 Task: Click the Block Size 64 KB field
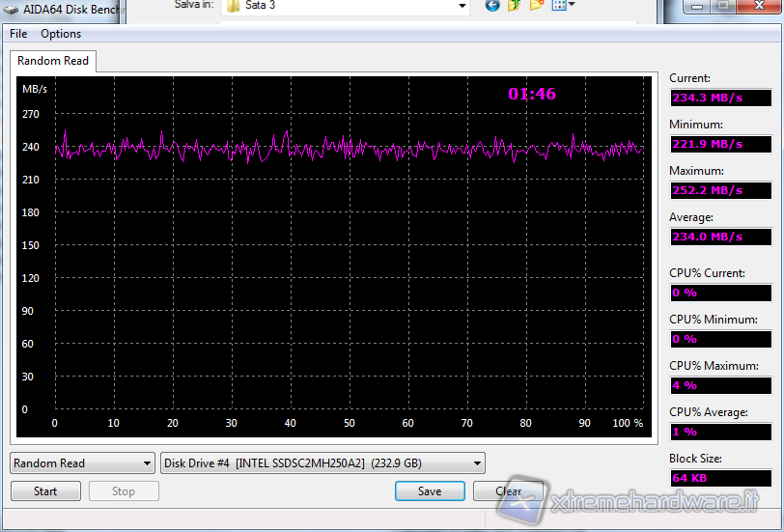pos(720,478)
